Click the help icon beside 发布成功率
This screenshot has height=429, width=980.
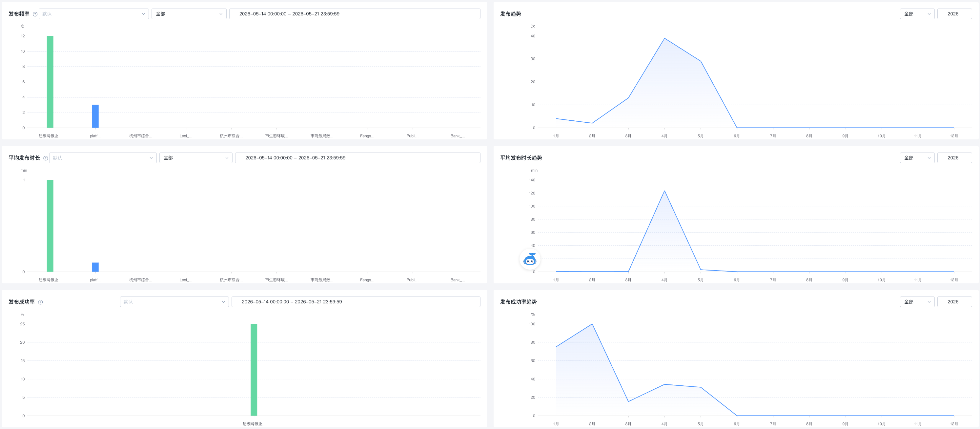(x=40, y=302)
